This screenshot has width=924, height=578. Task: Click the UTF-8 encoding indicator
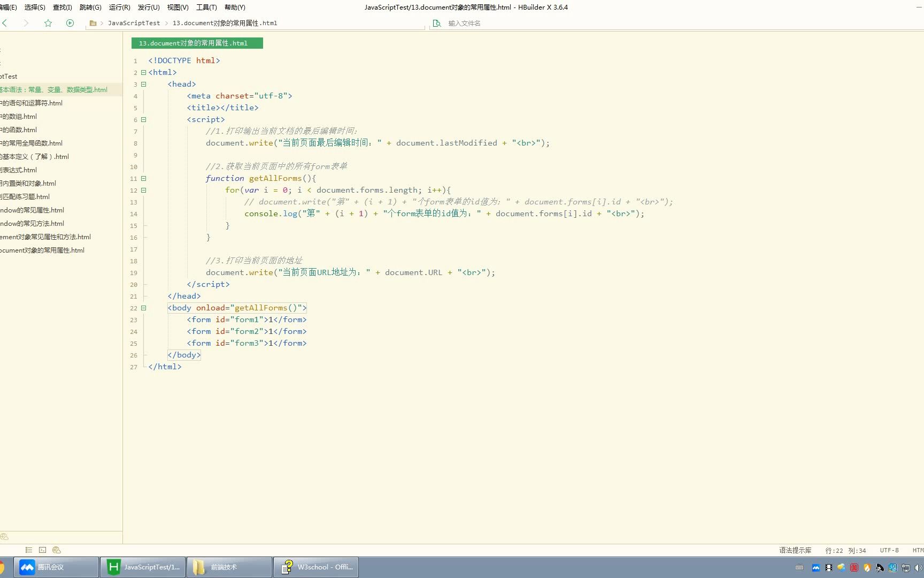(889, 550)
